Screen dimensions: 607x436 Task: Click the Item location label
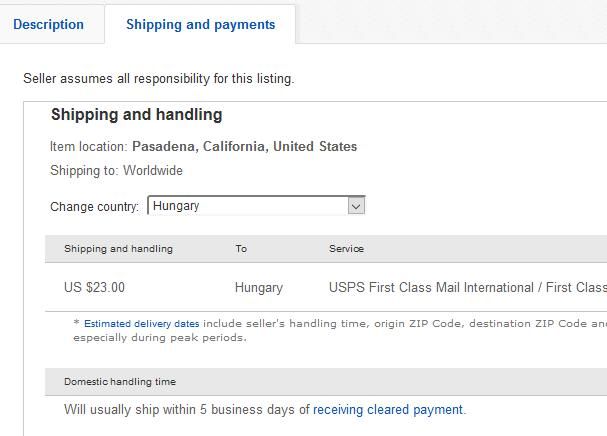88,147
